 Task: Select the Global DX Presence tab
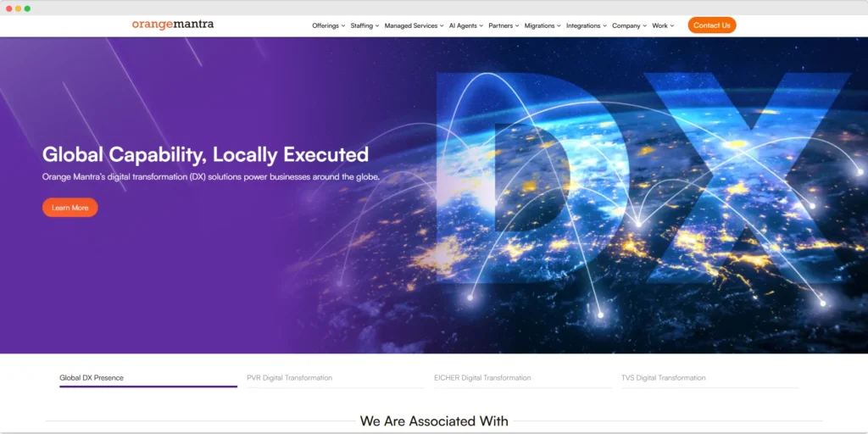(x=147, y=378)
